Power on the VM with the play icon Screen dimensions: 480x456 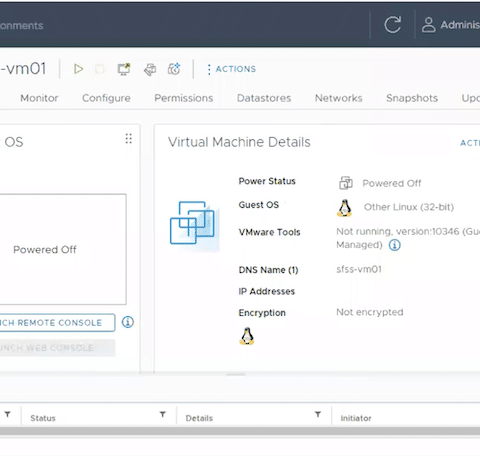[78, 69]
